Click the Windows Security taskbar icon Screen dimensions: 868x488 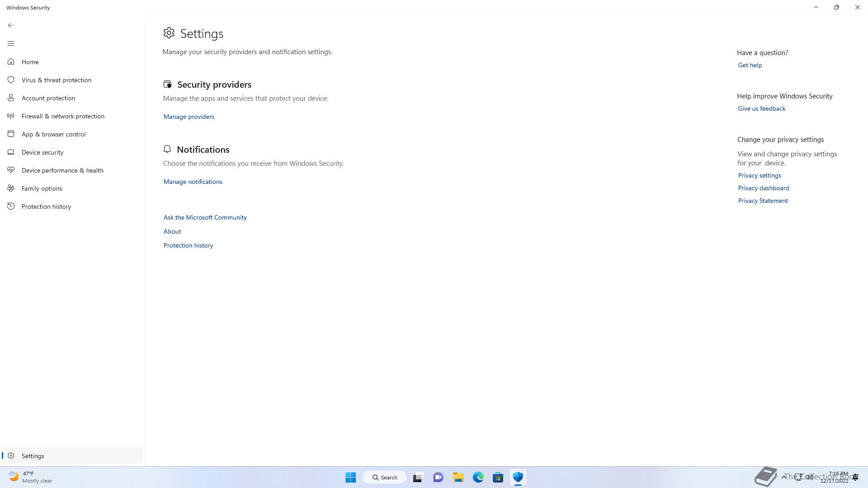[518, 477]
